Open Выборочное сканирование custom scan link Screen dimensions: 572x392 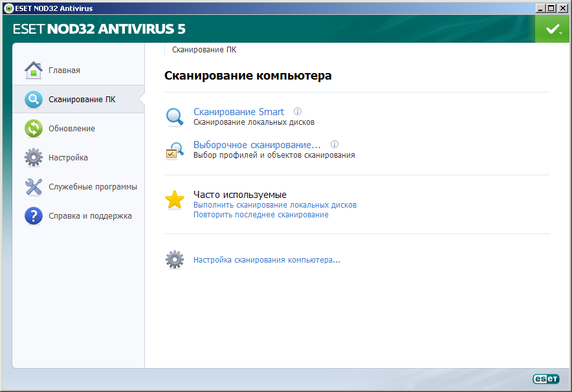[x=257, y=145]
